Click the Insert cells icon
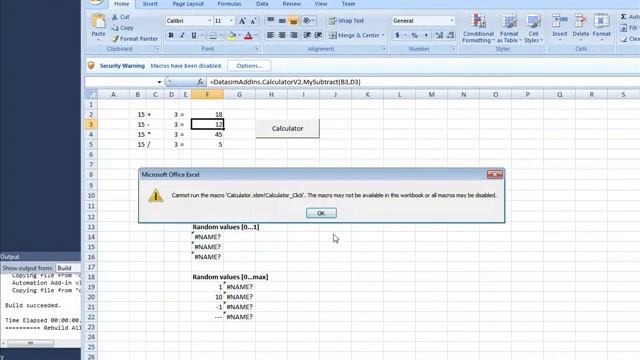 tap(560, 21)
